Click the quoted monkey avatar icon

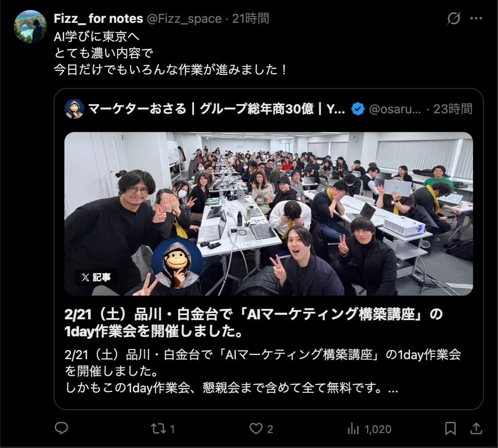point(74,109)
